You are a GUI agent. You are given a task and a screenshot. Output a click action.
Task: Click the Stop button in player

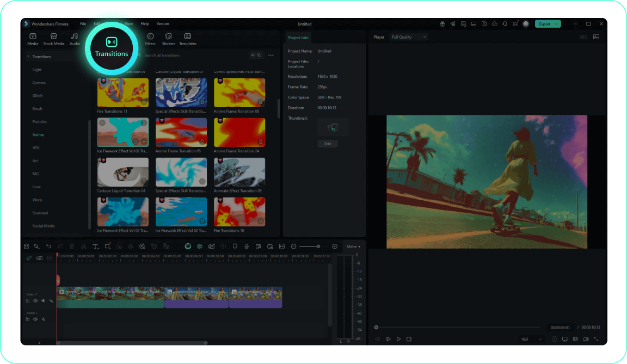[409, 339]
